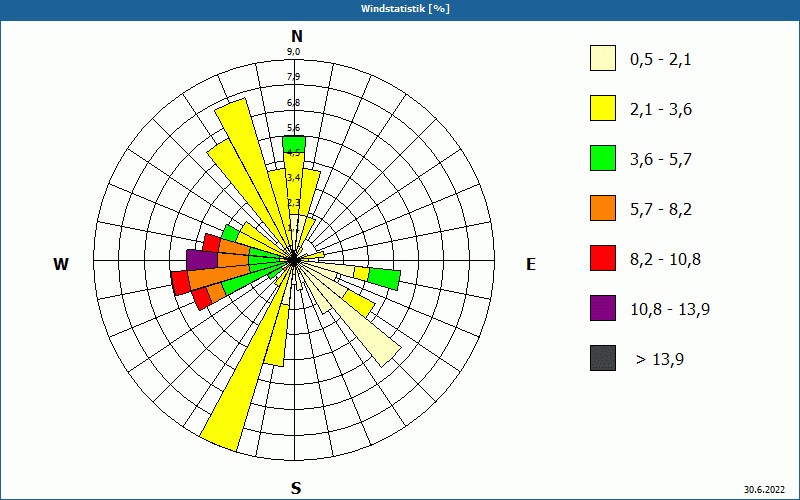Click the 5,6 radial axis label
The height and width of the screenshot is (500, 800).
[293, 128]
